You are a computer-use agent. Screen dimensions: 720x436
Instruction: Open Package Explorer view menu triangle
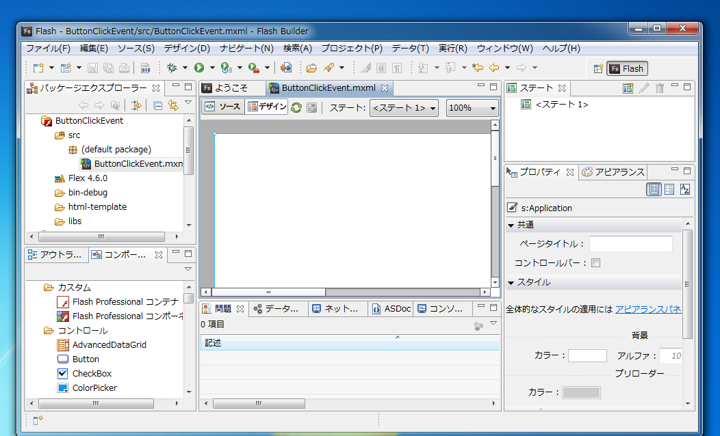coord(188,103)
